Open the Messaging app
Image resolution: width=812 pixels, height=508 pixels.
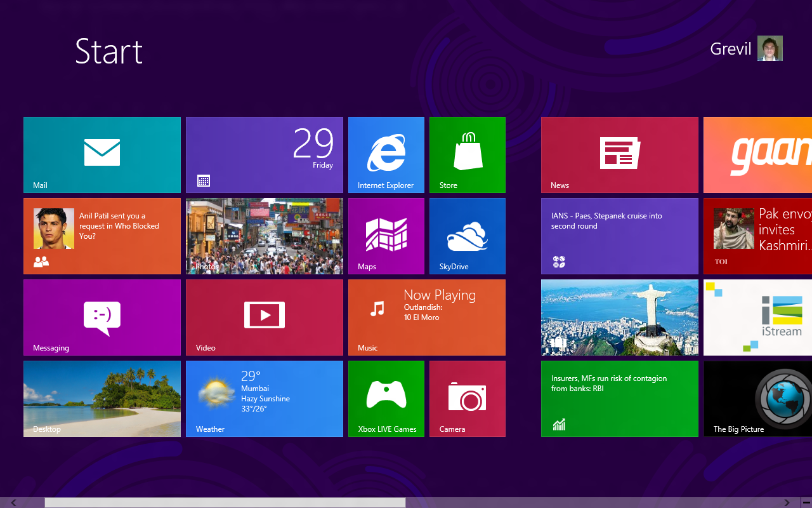(x=101, y=317)
